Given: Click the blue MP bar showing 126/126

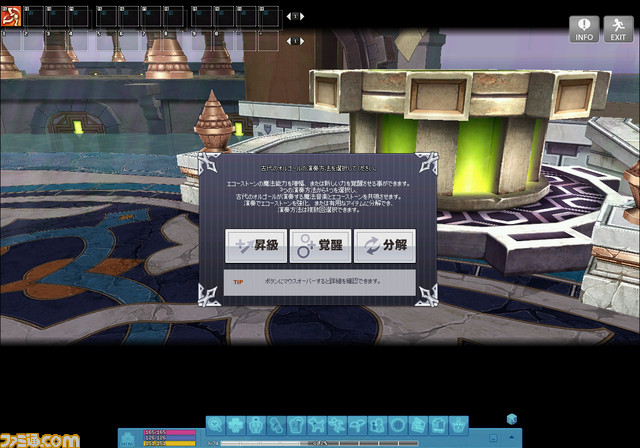Looking at the screenshot, I should 169,438.
